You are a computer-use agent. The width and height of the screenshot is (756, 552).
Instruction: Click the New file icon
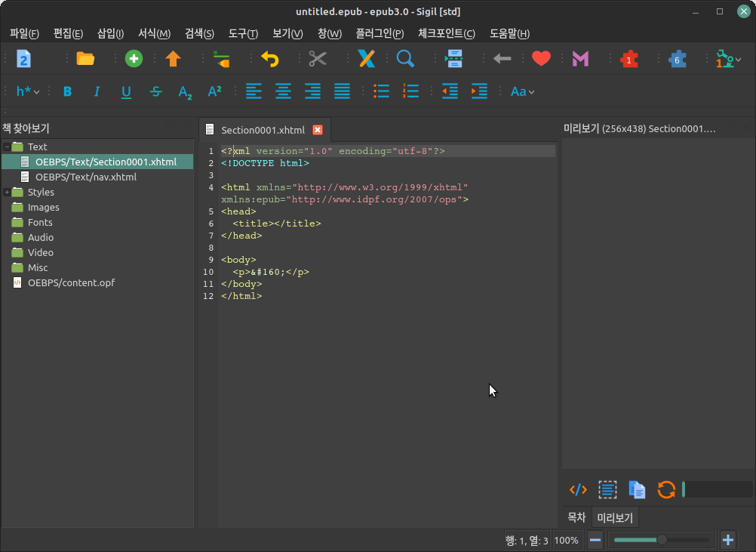[x=23, y=59]
